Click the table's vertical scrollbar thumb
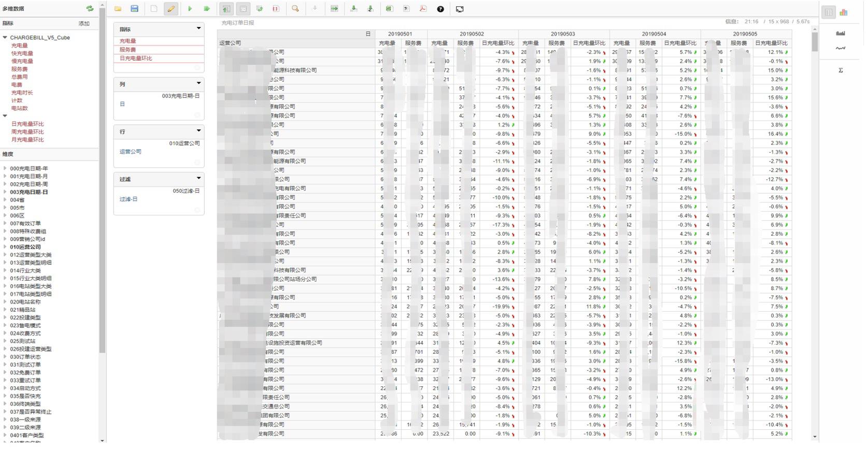This screenshot has width=868, height=449. (x=815, y=41)
